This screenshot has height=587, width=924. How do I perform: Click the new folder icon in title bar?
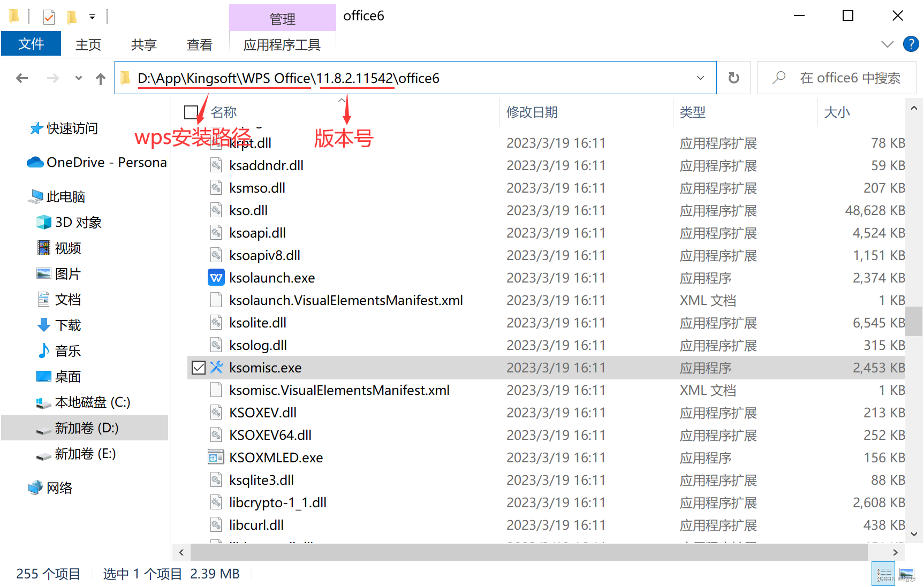click(x=72, y=17)
